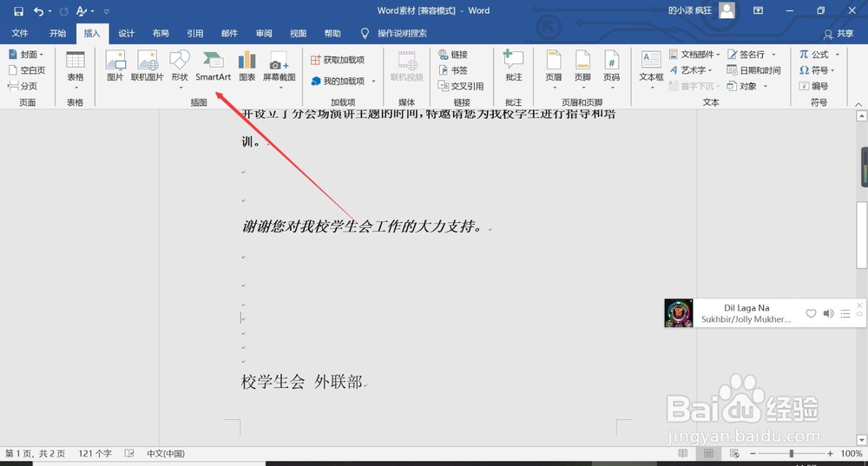The image size is (868, 466).
Task: Insert Date and Time (日期和时间)
Action: click(753, 70)
